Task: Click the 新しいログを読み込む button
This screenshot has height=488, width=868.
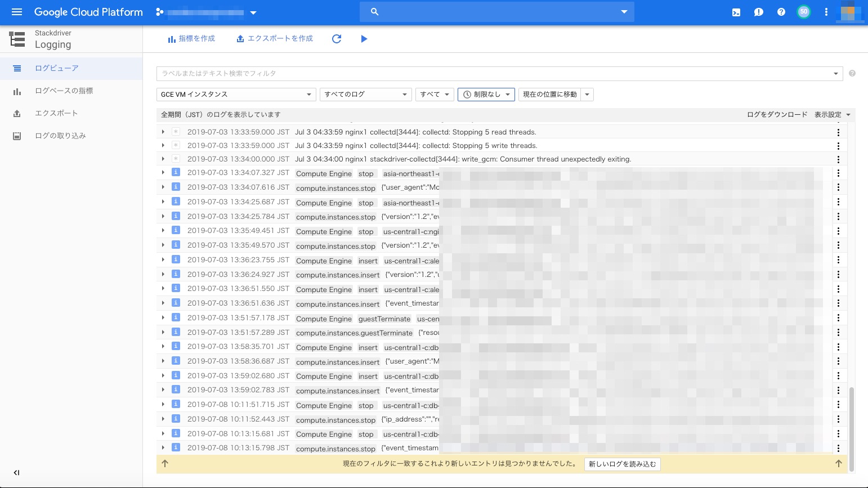Action: coord(622,464)
